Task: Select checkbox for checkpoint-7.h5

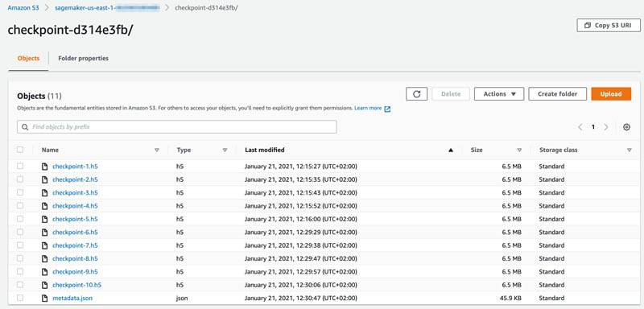Action: tap(20, 245)
